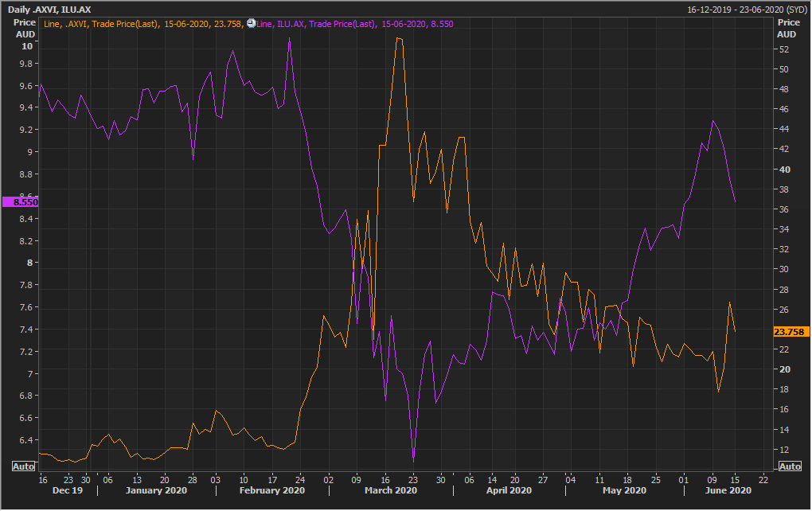Image resolution: width=812 pixels, height=511 pixels.
Task: Select the orange .AXVI line legend entry
Action: click(x=143, y=24)
